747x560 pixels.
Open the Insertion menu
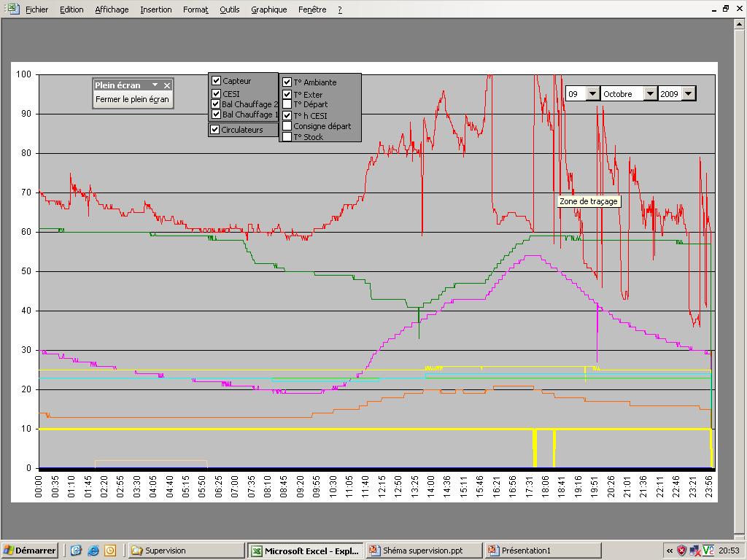pyautogui.click(x=156, y=9)
